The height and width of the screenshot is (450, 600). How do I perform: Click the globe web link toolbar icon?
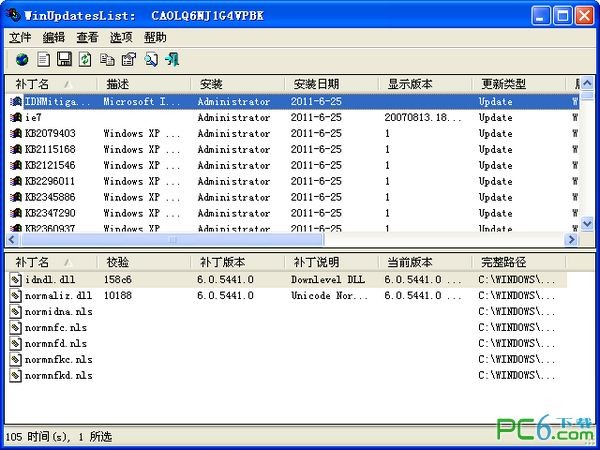point(22,60)
